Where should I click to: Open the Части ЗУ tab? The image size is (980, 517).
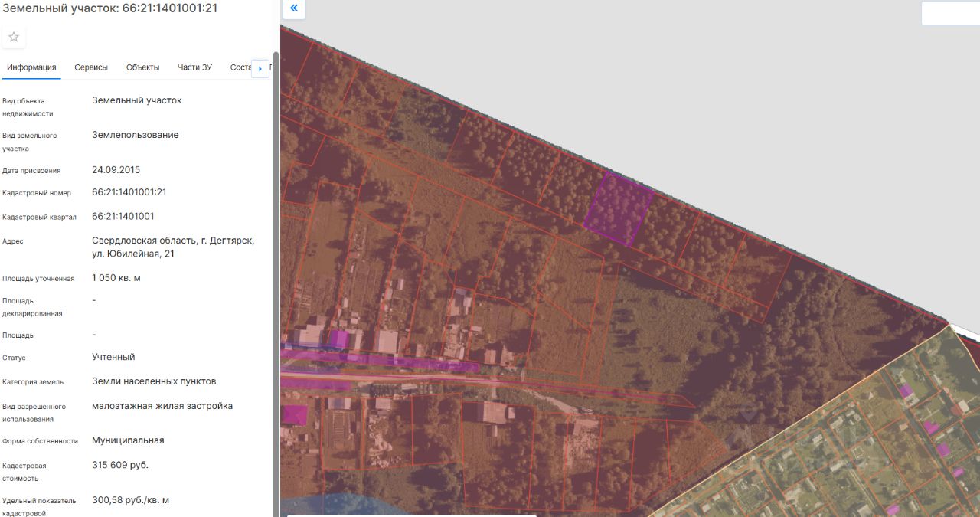(194, 67)
